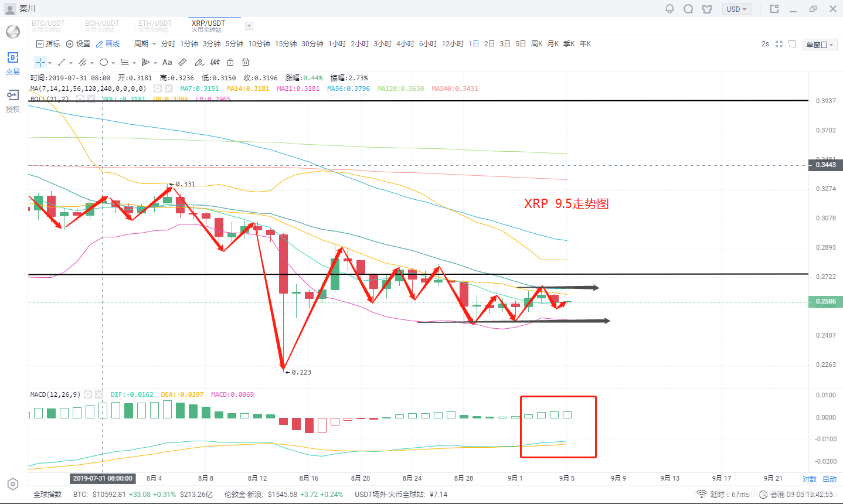This screenshot has height=504, width=843.
Task: Select the 12小时 timeframe
Action: [453, 44]
